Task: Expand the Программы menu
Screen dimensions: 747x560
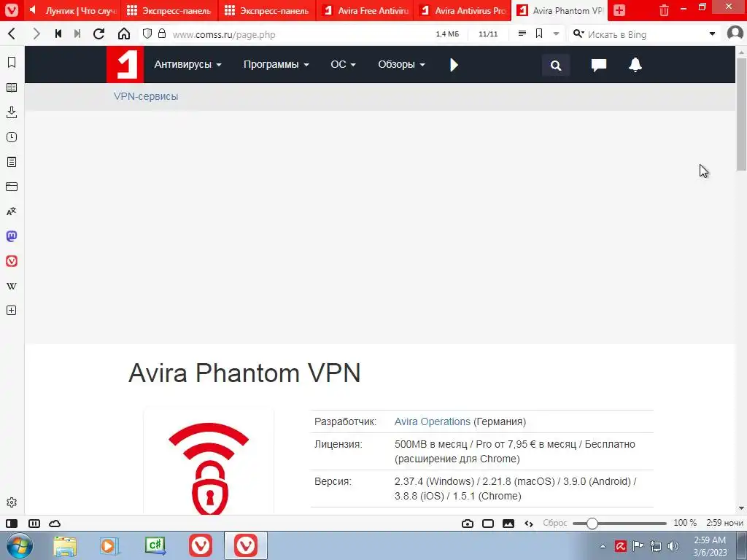Action: coord(276,64)
